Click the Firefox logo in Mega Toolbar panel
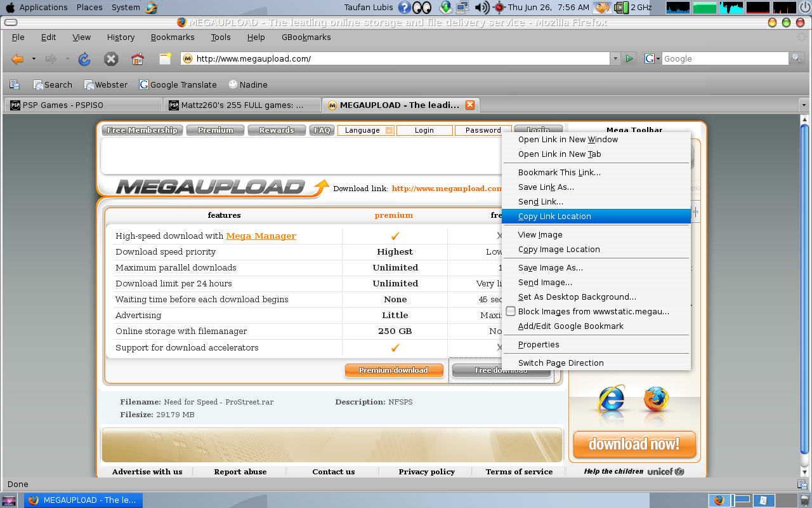The image size is (812, 508). pyautogui.click(x=656, y=399)
